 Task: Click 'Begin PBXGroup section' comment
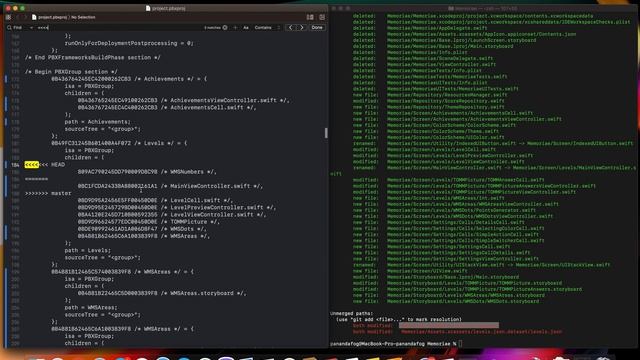(71, 72)
